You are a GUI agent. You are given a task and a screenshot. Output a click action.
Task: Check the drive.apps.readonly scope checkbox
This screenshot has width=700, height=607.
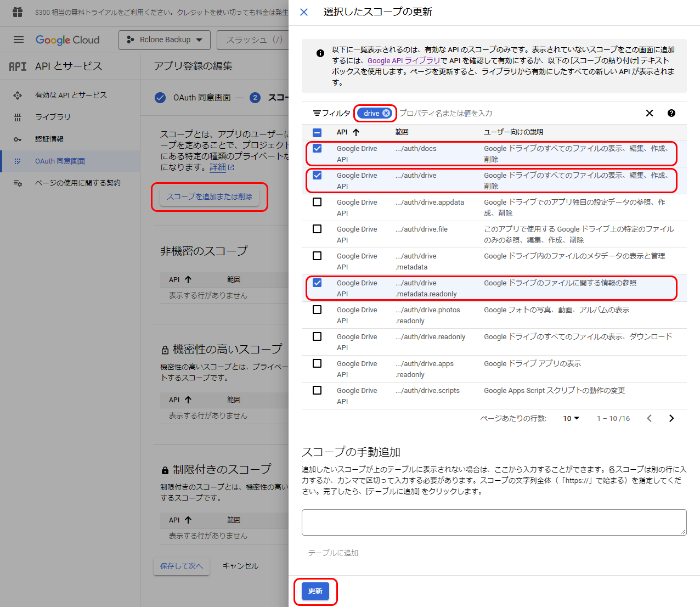[x=317, y=363]
